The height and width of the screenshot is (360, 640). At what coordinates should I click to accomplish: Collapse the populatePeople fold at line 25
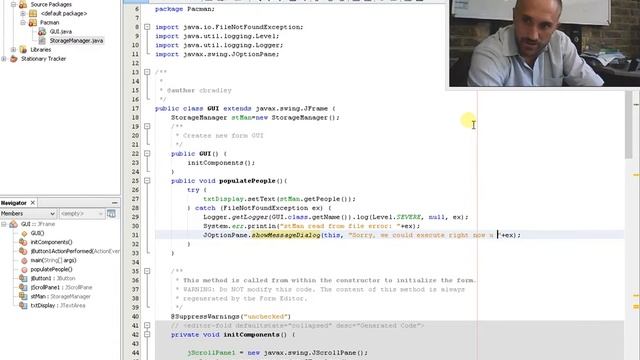click(147, 181)
